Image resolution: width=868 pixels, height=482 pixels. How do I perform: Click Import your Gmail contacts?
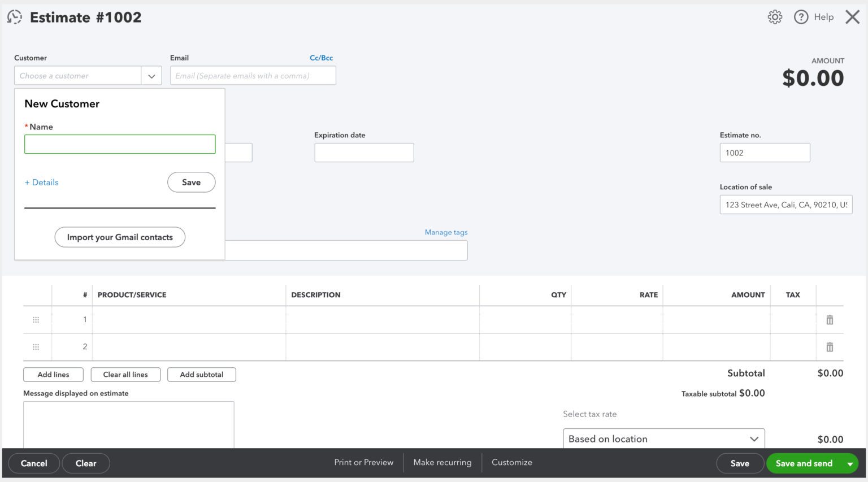coord(120,237)
